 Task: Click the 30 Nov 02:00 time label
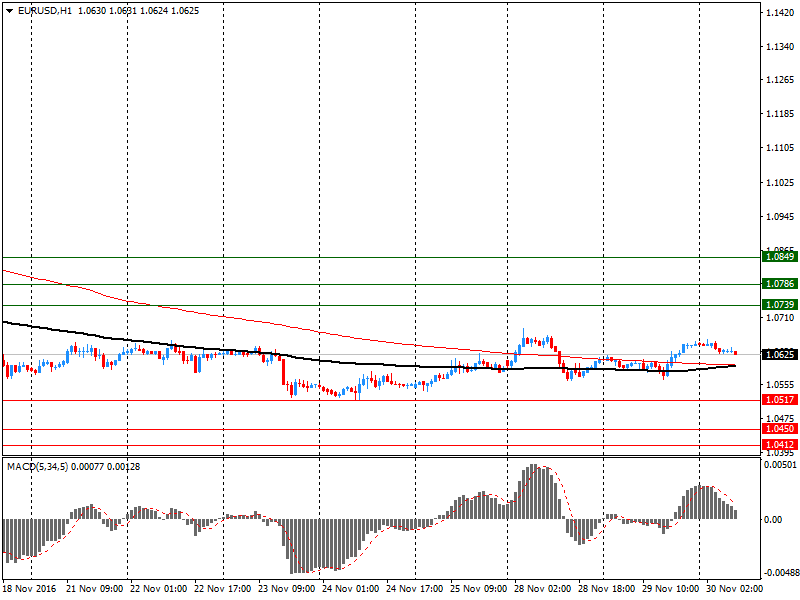pos(734,588)
